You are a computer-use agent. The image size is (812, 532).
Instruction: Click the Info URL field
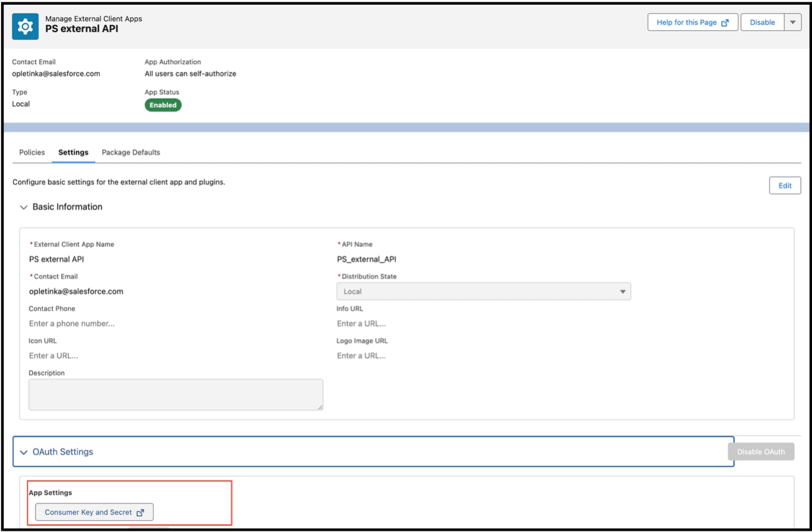[483, 324]
